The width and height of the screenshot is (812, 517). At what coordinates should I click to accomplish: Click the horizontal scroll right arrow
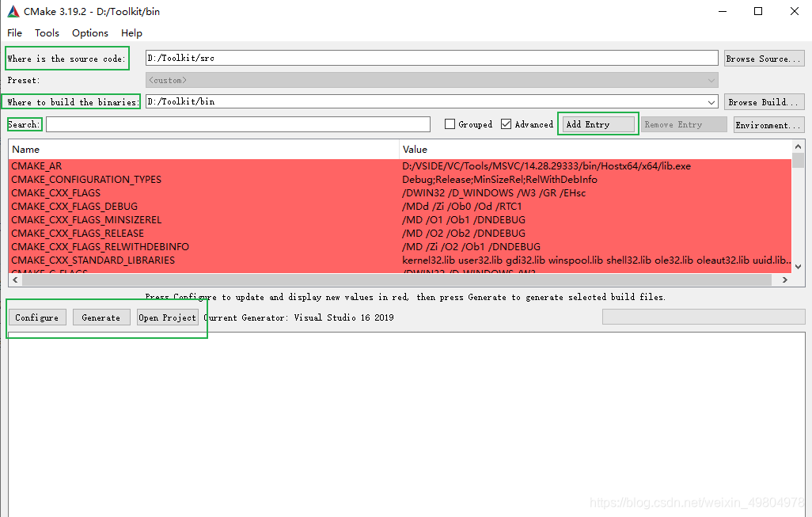785,279
